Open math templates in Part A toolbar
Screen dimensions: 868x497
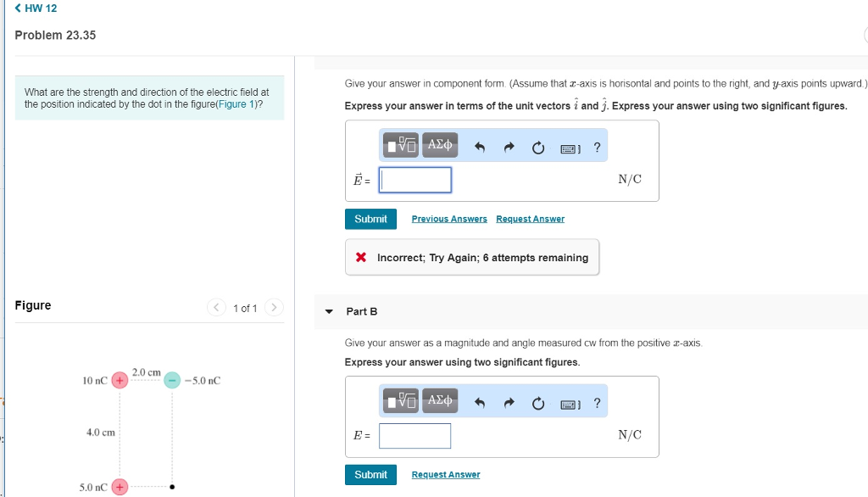pyautogui.click(x=401, y=145)
